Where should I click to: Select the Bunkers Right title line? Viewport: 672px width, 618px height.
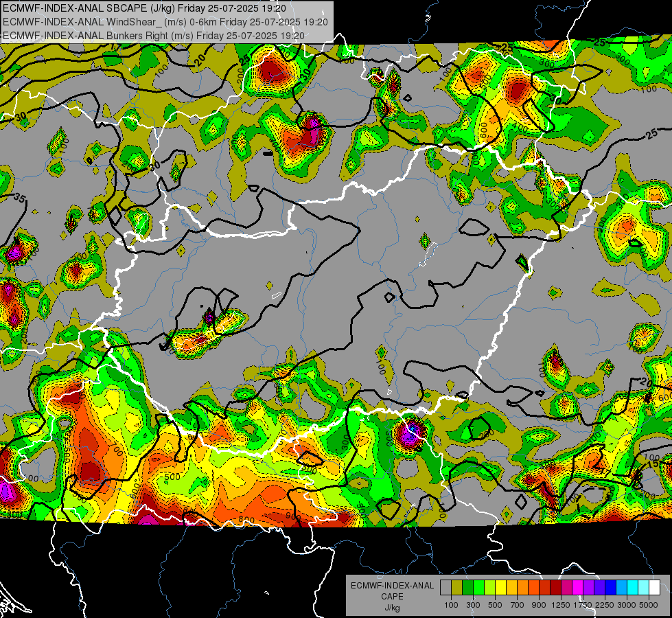(154, 36)
